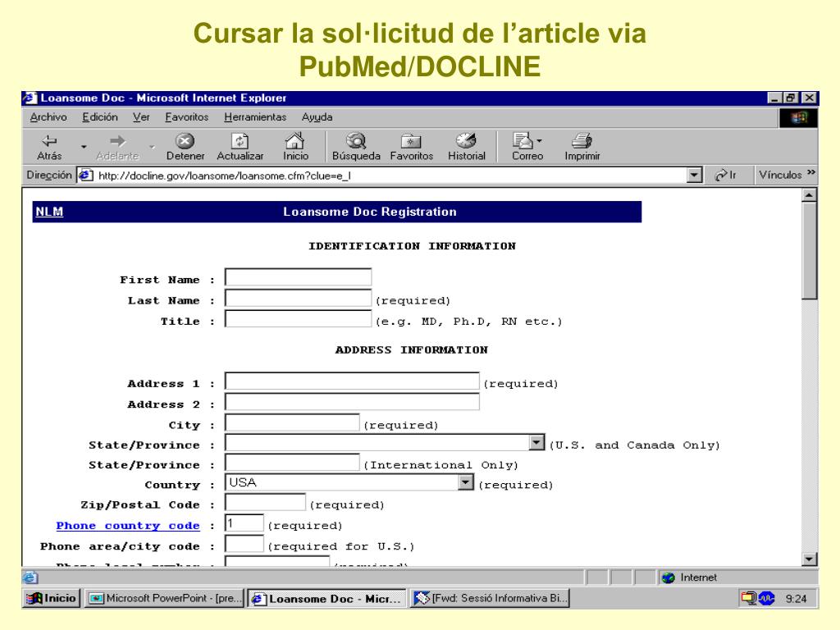
Task: Go to the home page via Inicio toolbar icon
Action: coord(295,147)
